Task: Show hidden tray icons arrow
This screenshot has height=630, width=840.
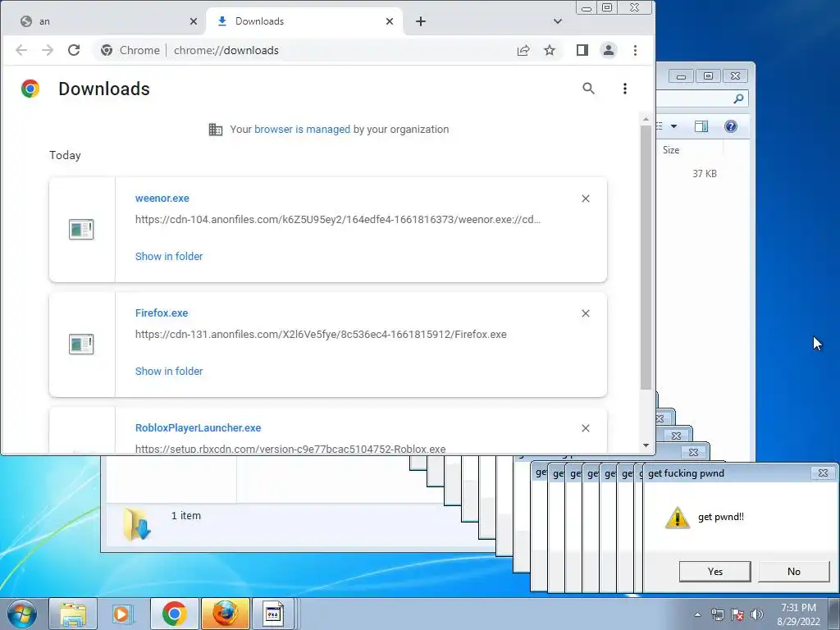Action: pyautogui.click(x=697, y=614)
